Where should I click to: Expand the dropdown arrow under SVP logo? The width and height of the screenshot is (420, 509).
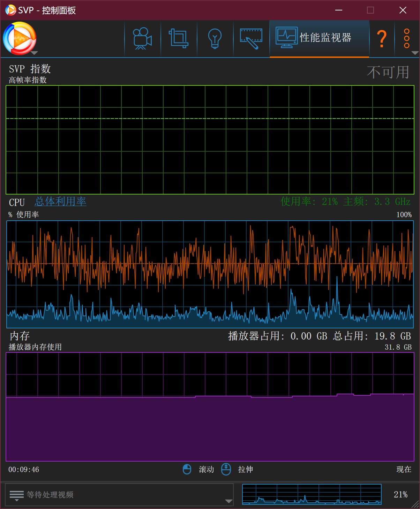(34, 53)
